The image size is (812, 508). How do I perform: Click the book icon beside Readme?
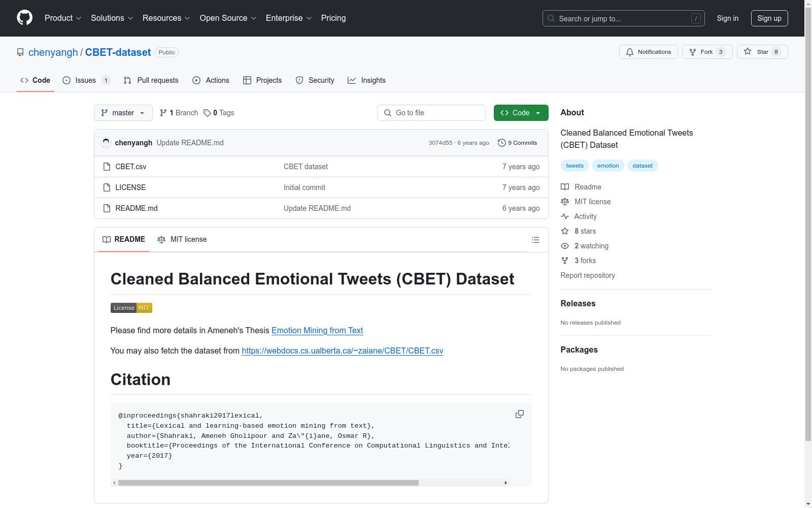(565, 187)
